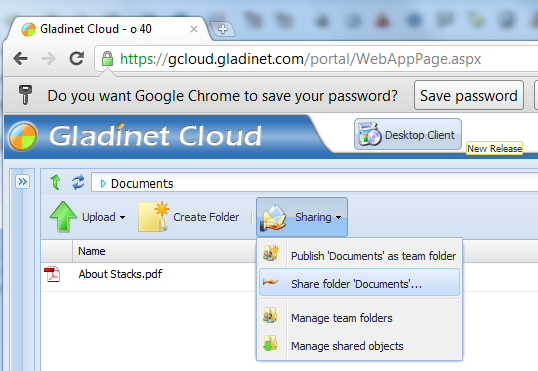
Task: Expand the side panel with double chevron
Action: (x=23, y=182)
